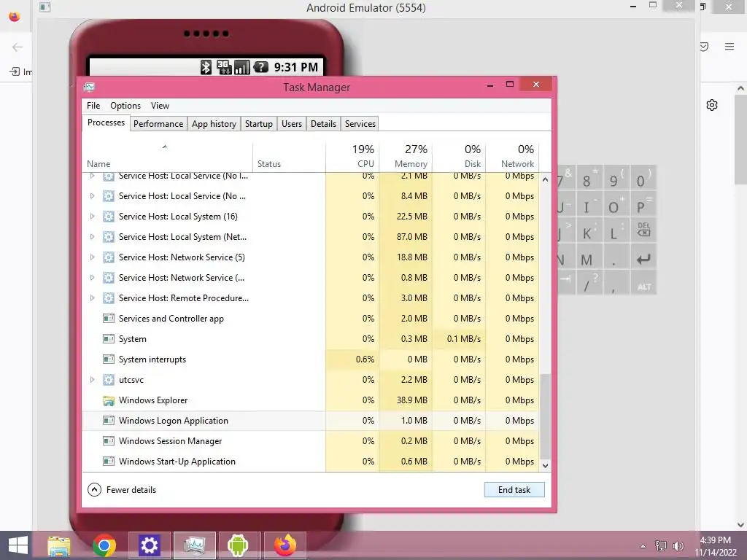Select the Processes tab
The height and width of the screenshot is (560, 747).
coord(106,122)
